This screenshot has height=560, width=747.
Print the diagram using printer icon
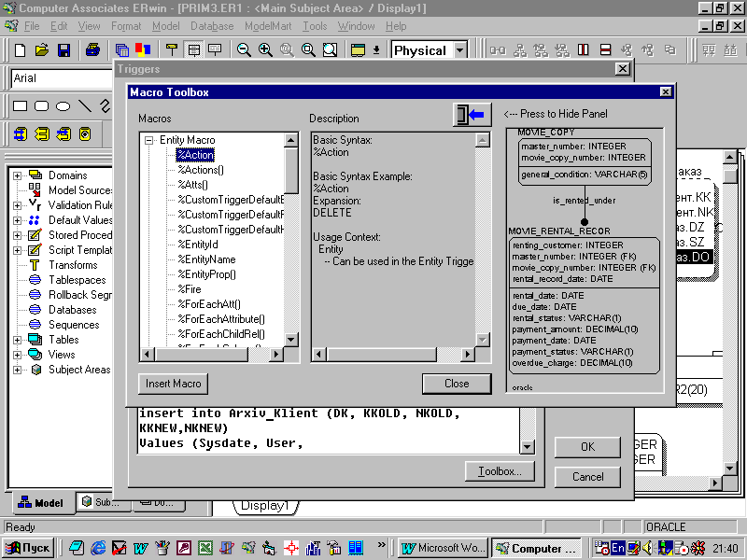[x=92, y=50]
